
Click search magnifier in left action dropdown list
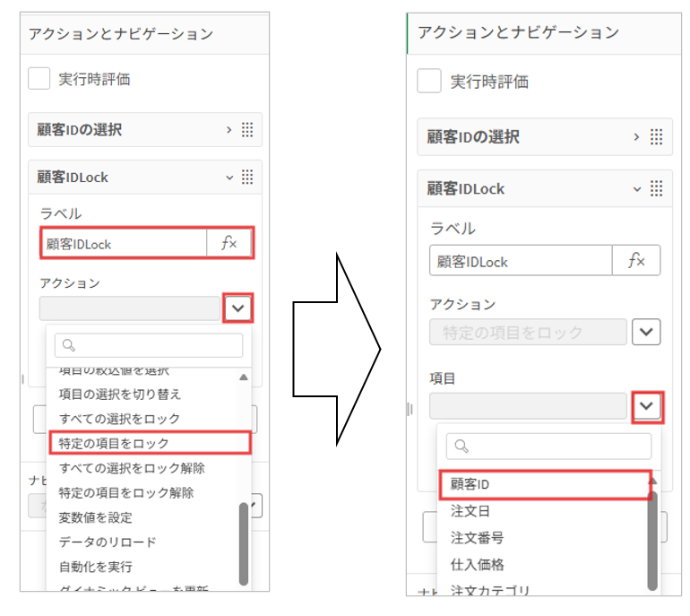69,345
